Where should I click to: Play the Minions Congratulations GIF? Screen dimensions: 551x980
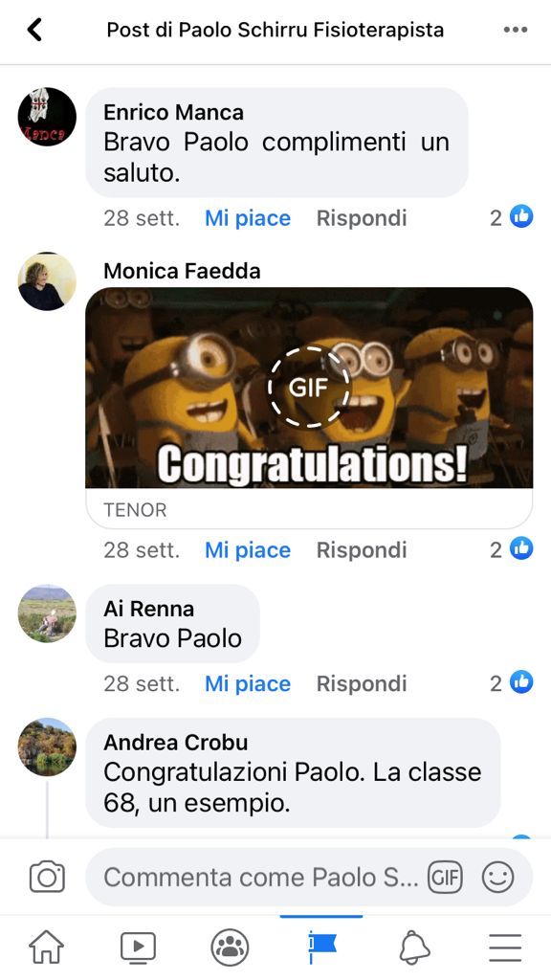[x=309, y=388]
